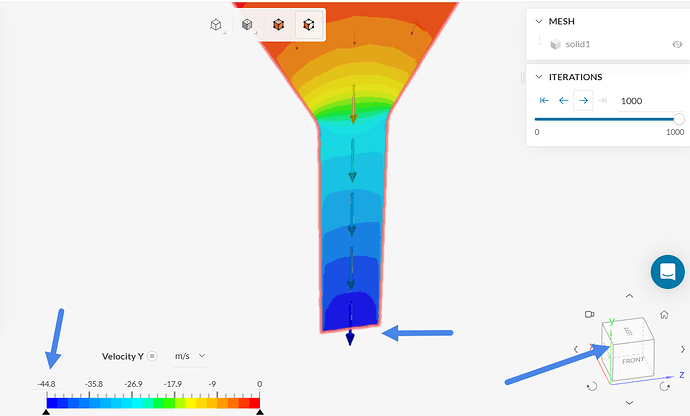Click the camera projection icon
Viewport: 690px width, 416px height.
(x=590, y=314)
